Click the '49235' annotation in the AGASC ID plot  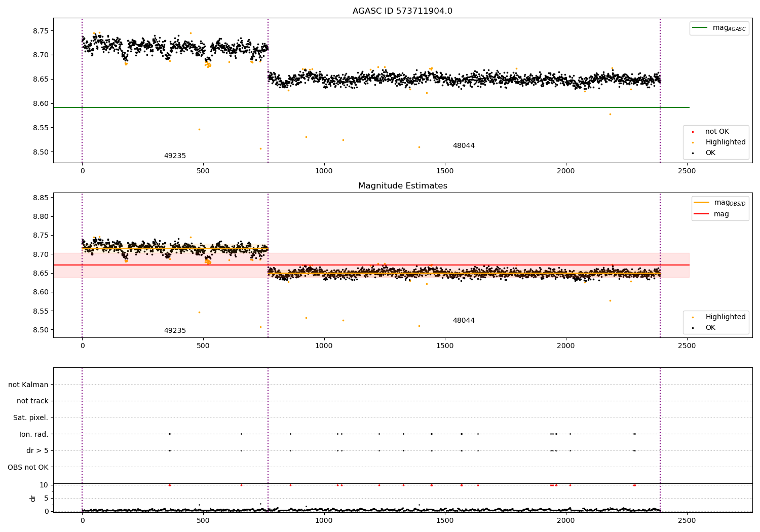[x=175, y=156]
